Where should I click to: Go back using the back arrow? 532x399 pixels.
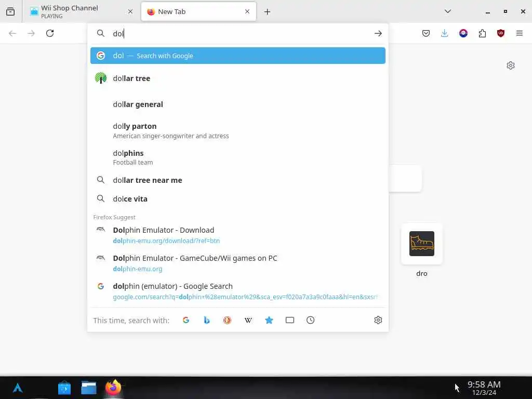(12, 33)
